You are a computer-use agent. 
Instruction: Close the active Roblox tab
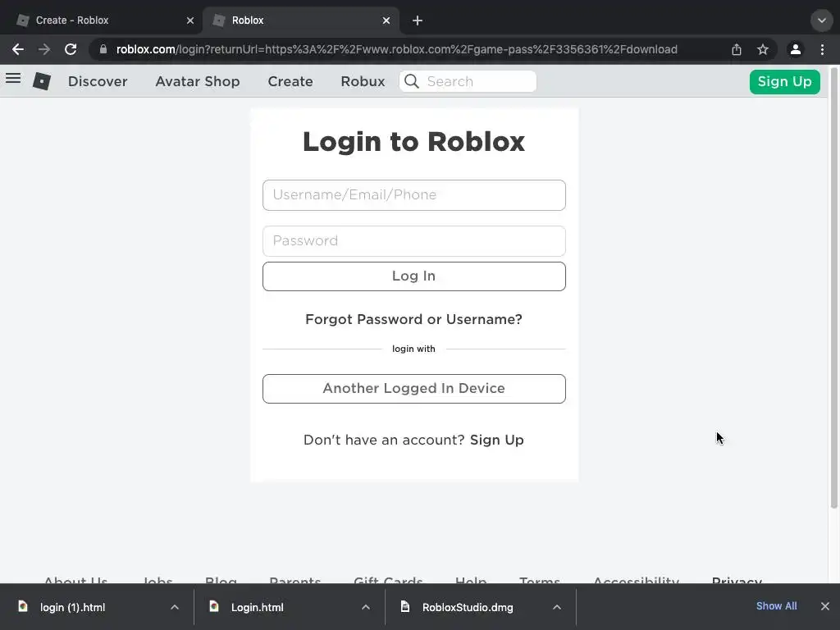[386, 21]
